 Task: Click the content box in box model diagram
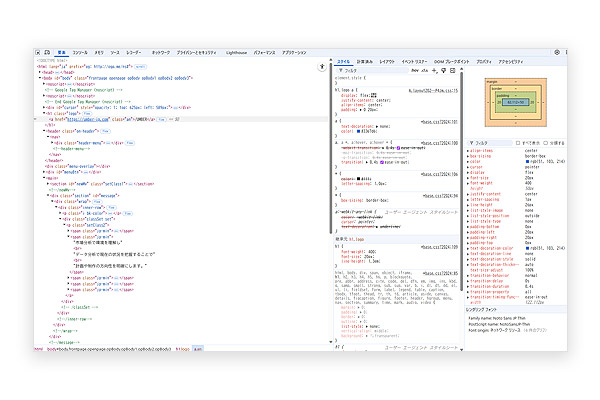[x=515, y=102]
